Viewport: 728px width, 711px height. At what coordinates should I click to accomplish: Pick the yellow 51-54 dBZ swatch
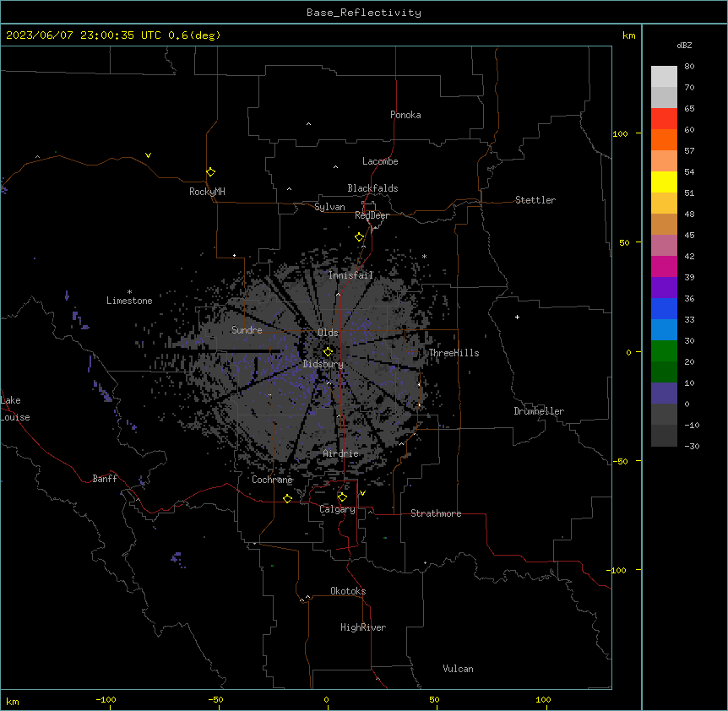[x=664, y=182]
